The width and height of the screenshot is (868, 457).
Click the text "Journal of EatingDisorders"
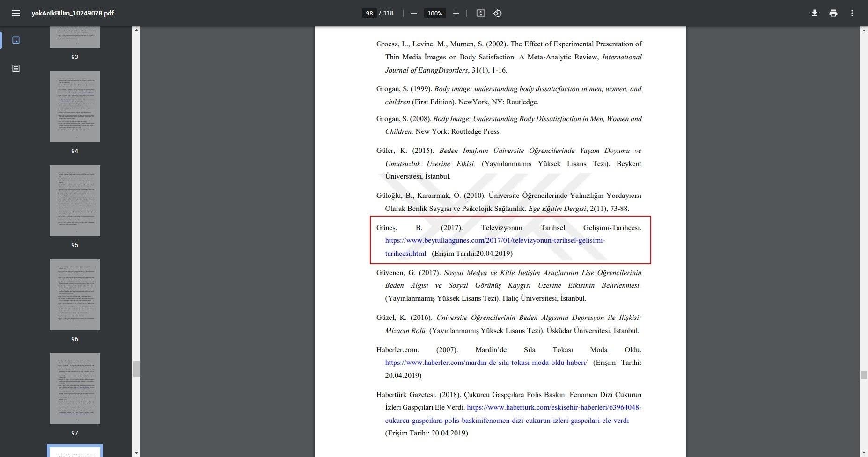(427, 70)
